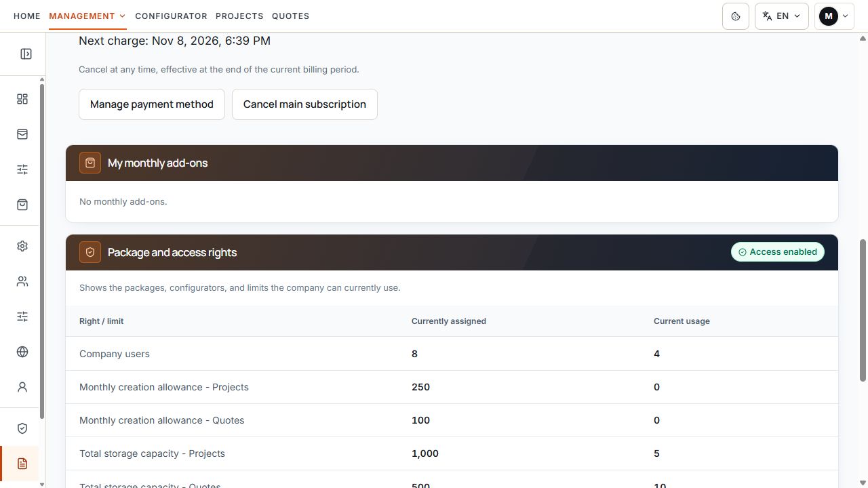Open the archive box icon in sidebar

(22, 134)
